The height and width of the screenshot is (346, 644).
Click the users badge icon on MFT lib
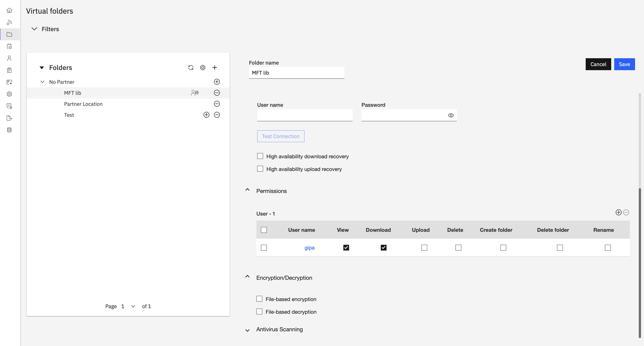point(195,93)
